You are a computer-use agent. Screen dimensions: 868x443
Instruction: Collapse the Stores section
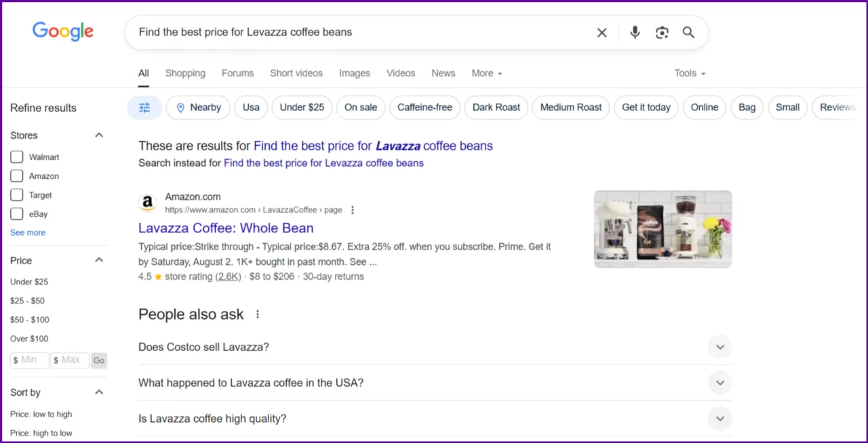[98, 134]
